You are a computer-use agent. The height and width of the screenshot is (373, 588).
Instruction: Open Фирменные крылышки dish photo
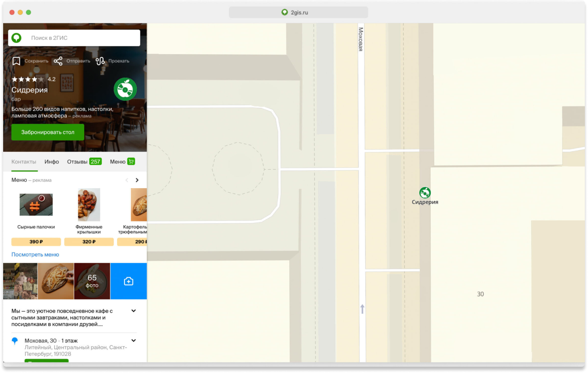(89, 205)
